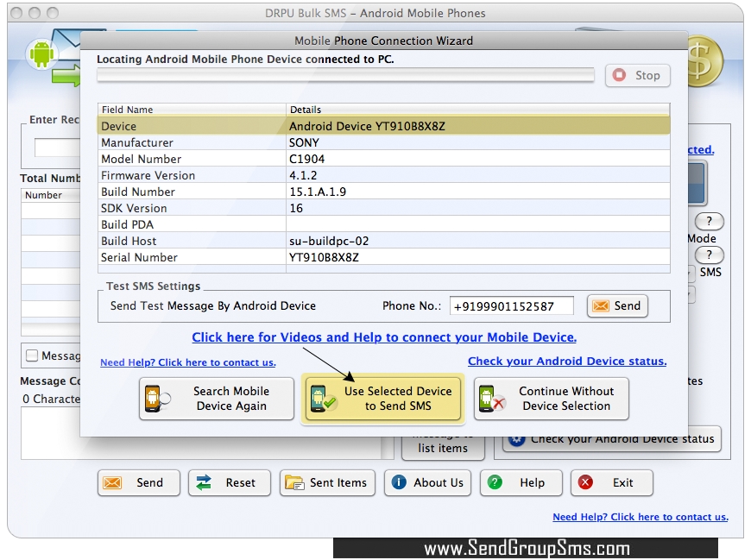Screen dimensions: 751x560
Task: Open About Us in main window
Action: coord(427,482)
